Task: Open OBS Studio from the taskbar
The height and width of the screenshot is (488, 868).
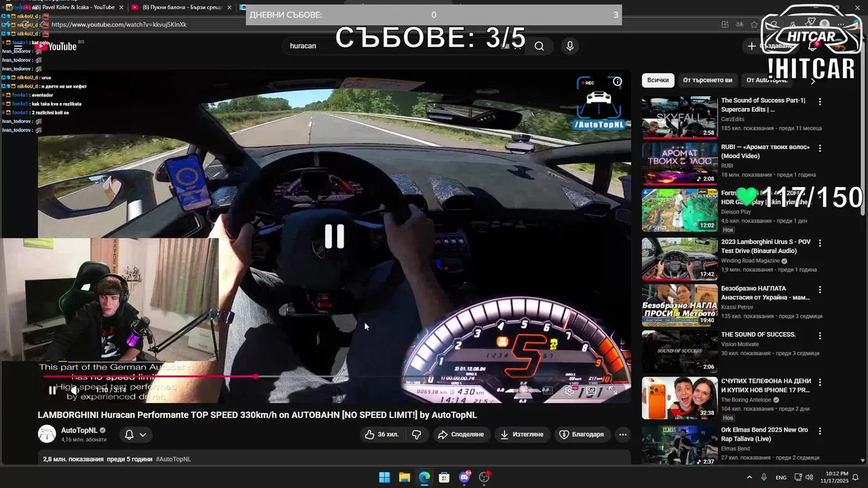Action: [x=484, y=477]
